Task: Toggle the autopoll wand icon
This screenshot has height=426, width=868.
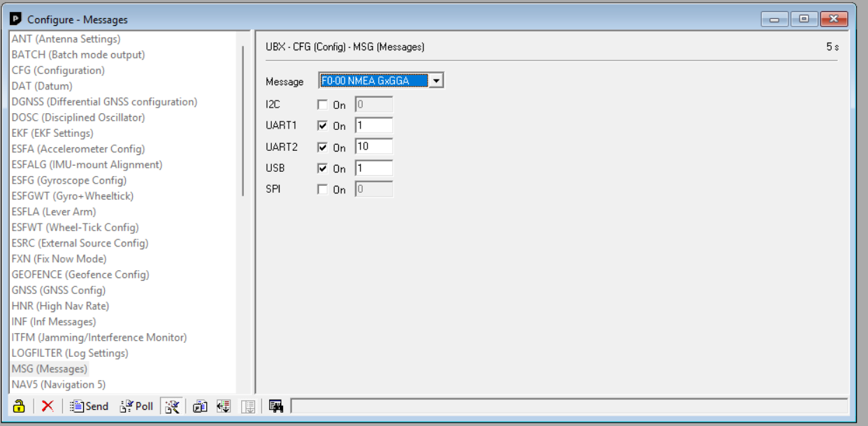Action: (x=172, y=406)
